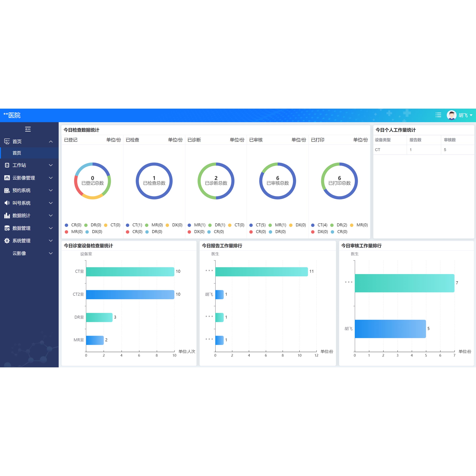Select the 首页 submenu item
The image size is (476, 476).
(x=17, y=153)
